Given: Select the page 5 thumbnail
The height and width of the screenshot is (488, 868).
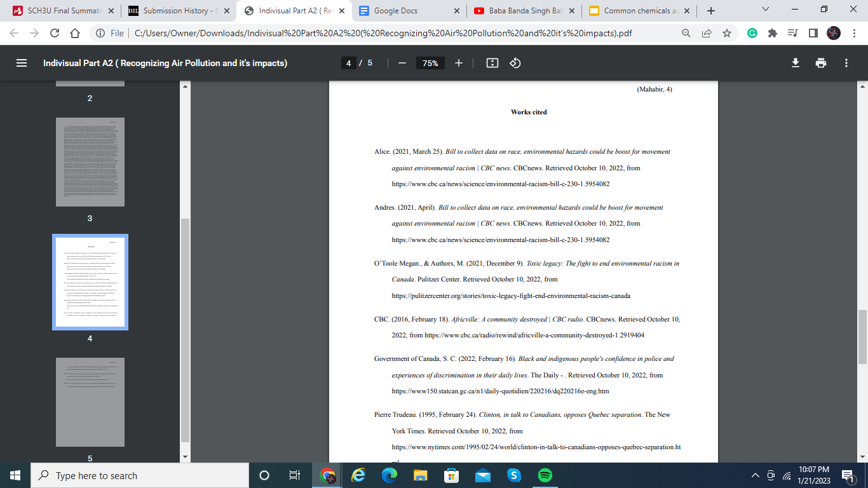Looking at the screenshot, I should coord(90,402).
